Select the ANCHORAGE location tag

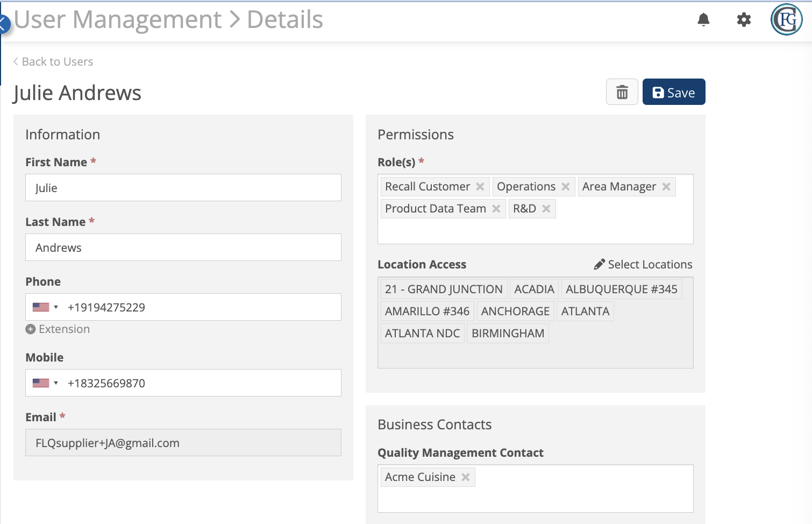515,311
